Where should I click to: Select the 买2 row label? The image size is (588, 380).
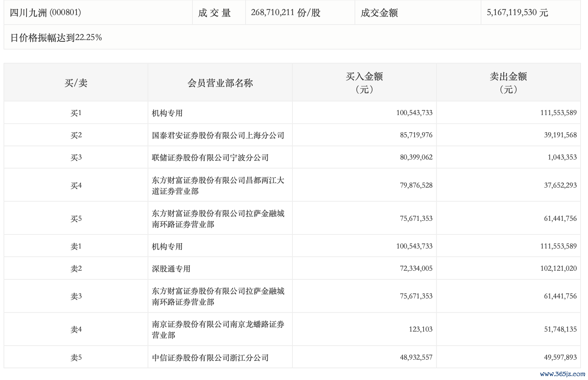tap(76, 135)
